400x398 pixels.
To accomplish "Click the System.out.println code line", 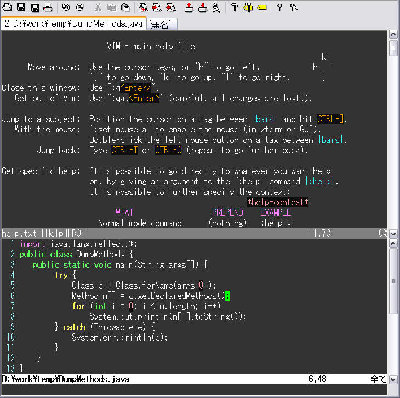I will [x=168, y=316].
